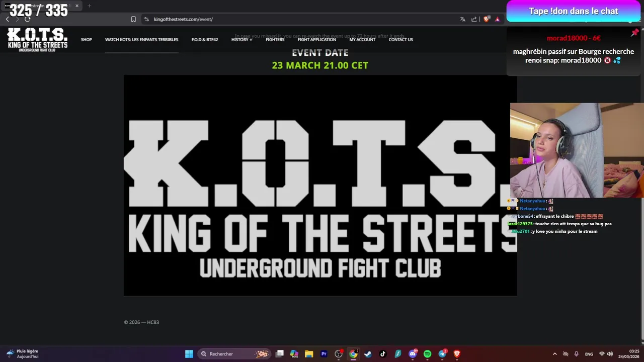644x362 pixels.
Task: Open Steam from the taskbar
Action: tap(368, 354)
